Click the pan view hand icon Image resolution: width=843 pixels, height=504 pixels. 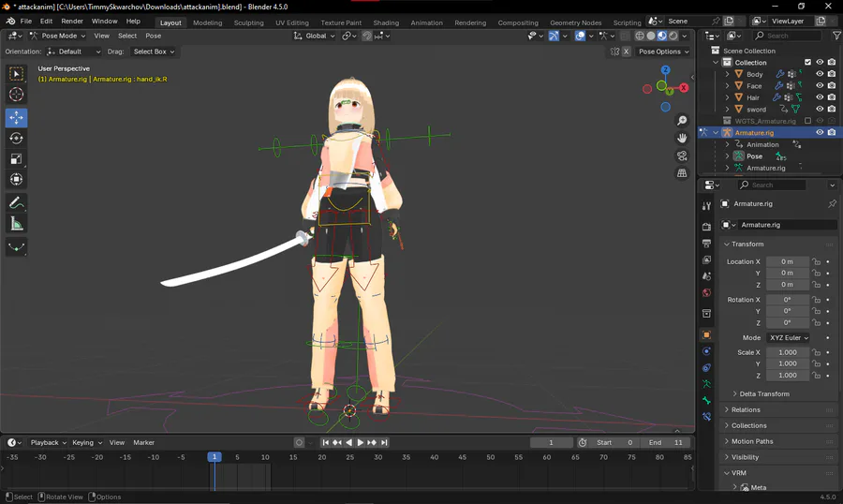pyautogui.click(x=682, y=139)
